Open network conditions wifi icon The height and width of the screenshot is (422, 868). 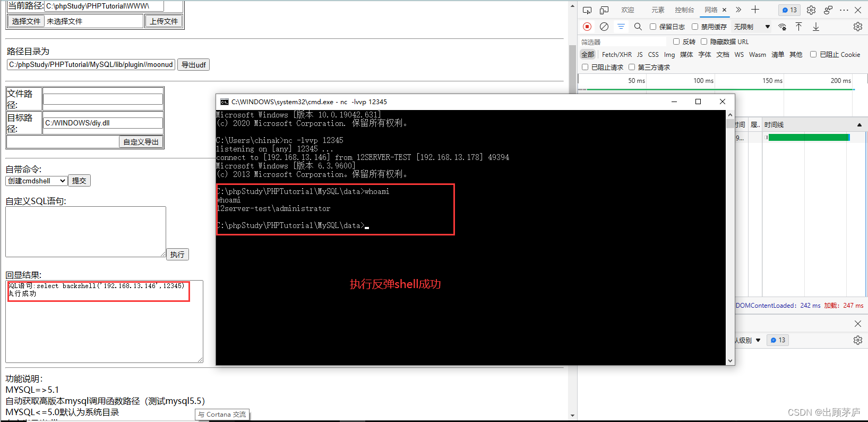pos(782,27)
